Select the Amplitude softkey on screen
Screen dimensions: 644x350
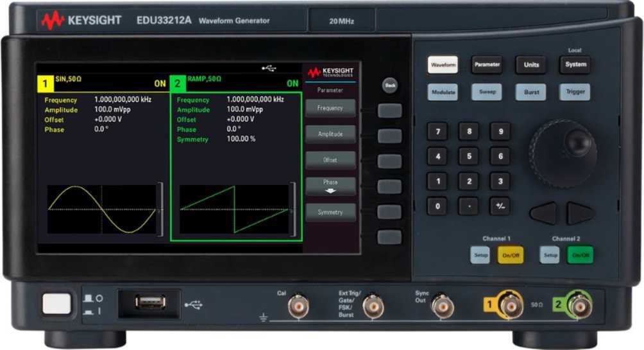[x=330, y=134]
